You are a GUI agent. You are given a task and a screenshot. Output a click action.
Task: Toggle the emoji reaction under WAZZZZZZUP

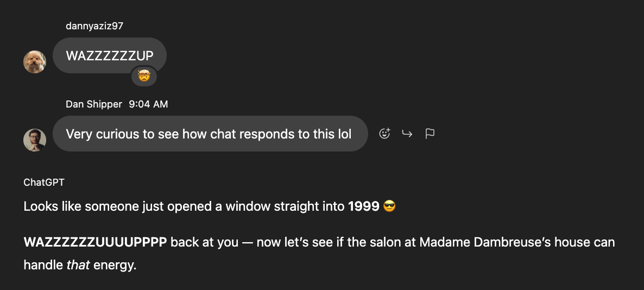[x=144, y=78]
